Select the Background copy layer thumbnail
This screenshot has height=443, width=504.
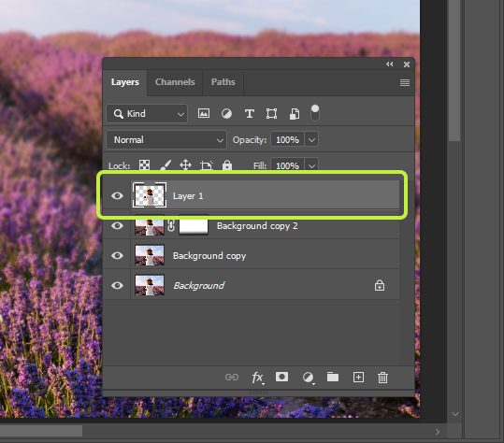point(150,255)
